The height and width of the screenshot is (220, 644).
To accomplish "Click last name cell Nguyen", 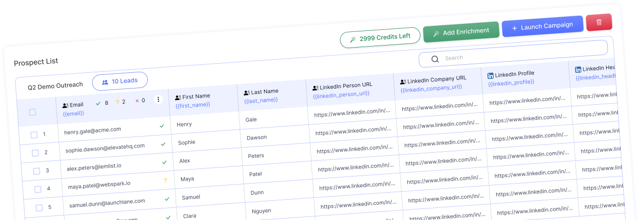I will point(261,210).
